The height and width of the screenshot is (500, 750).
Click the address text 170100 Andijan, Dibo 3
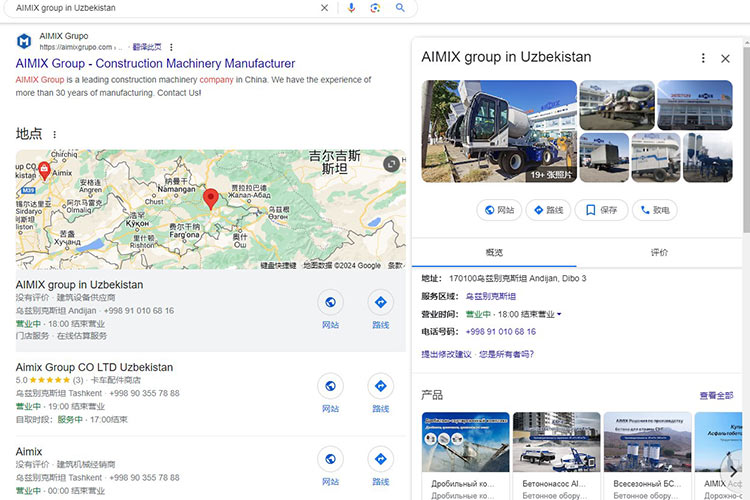[x=517, y=278]
